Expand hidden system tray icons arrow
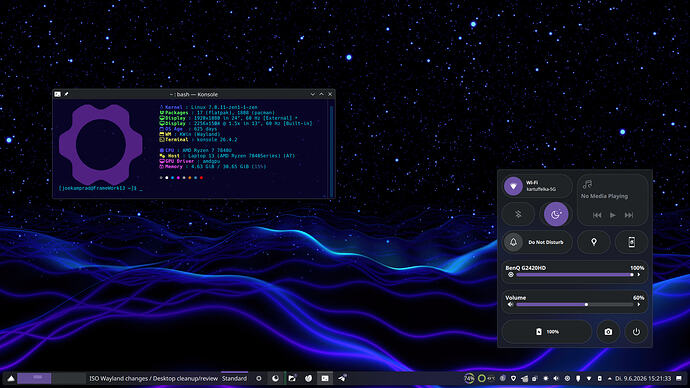Screen dimensions: 690x388 tap(609, 378)
